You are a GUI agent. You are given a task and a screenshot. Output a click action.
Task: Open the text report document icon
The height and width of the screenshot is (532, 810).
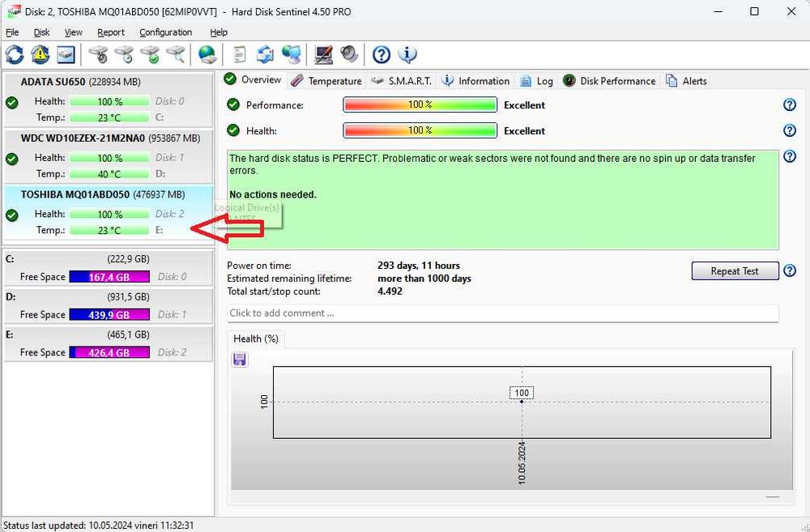coord(240,54)
